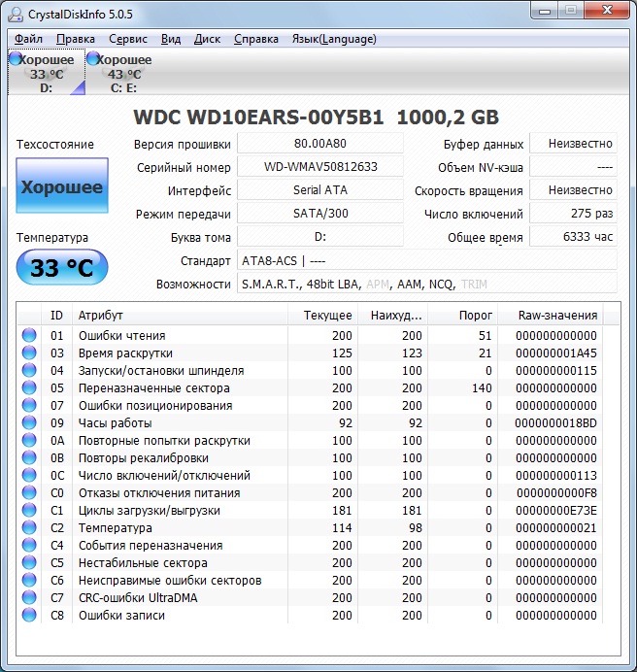Open the Диск menu
637x672 pixels.
pos(207,39)
